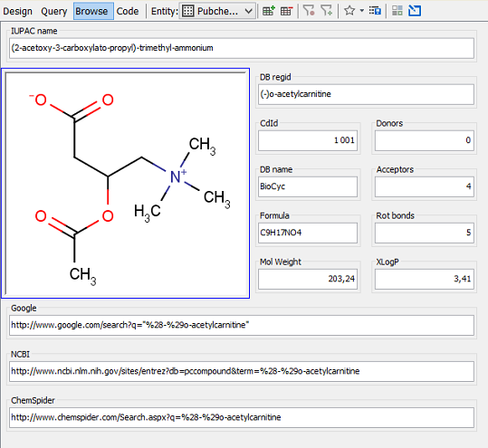Click the CdId field showing 1 001
The image size is (488, 448).
(308, 140)
